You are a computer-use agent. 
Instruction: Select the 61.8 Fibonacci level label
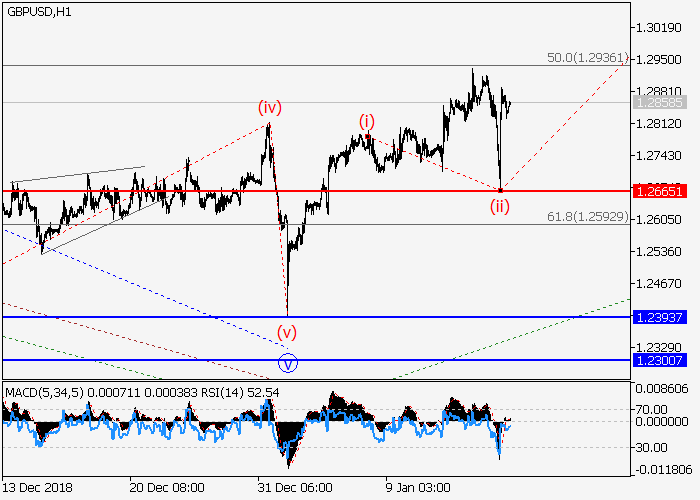(x=587, y=217)
